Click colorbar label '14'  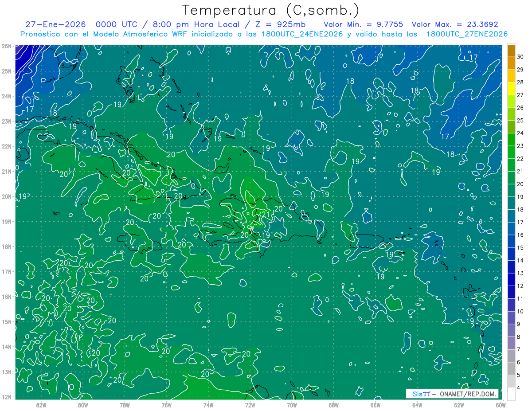tap(520, 260)
